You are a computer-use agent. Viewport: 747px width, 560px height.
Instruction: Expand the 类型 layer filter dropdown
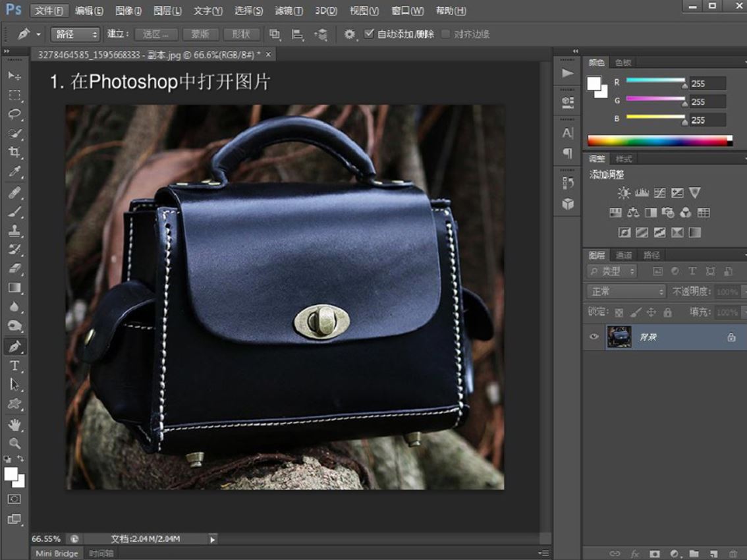tap(612, 271)
